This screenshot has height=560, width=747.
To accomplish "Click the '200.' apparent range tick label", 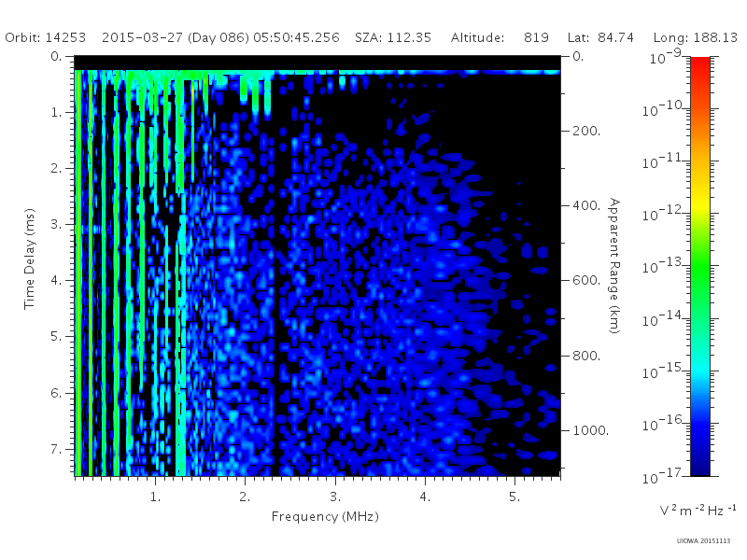I will click(x=586, y=131).
